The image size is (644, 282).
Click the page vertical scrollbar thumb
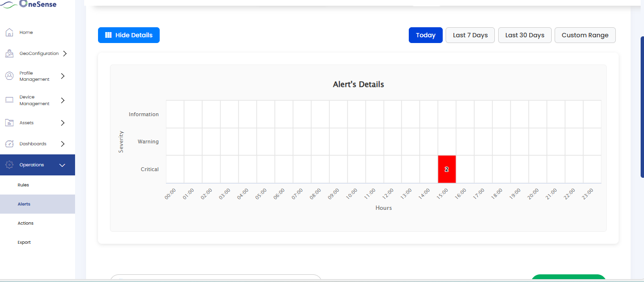point(642,107)
